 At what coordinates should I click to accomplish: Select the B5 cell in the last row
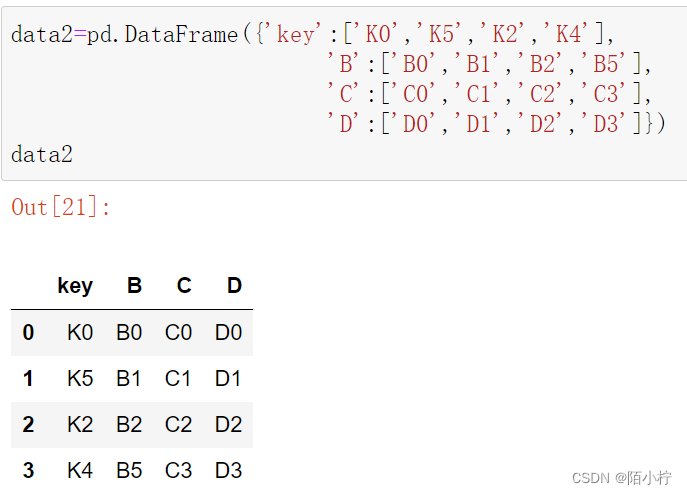129,471
